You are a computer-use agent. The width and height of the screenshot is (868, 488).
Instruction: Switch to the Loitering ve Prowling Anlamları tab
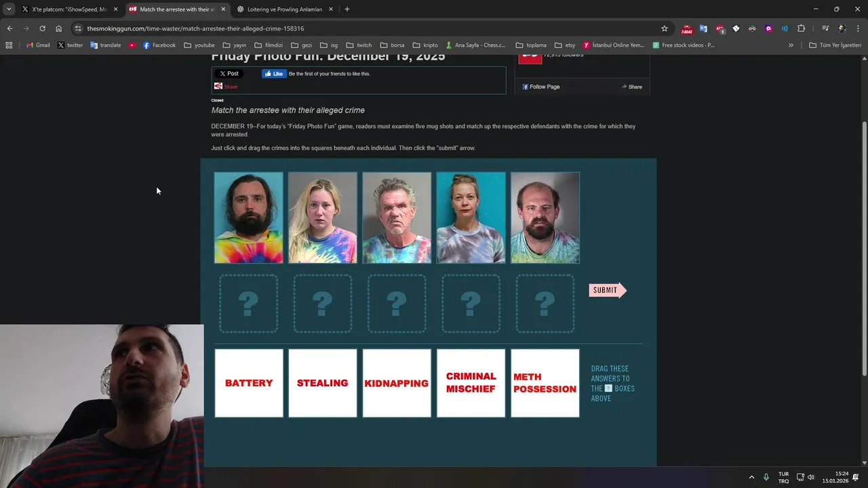pyautogui.click(x=285, y=9)
